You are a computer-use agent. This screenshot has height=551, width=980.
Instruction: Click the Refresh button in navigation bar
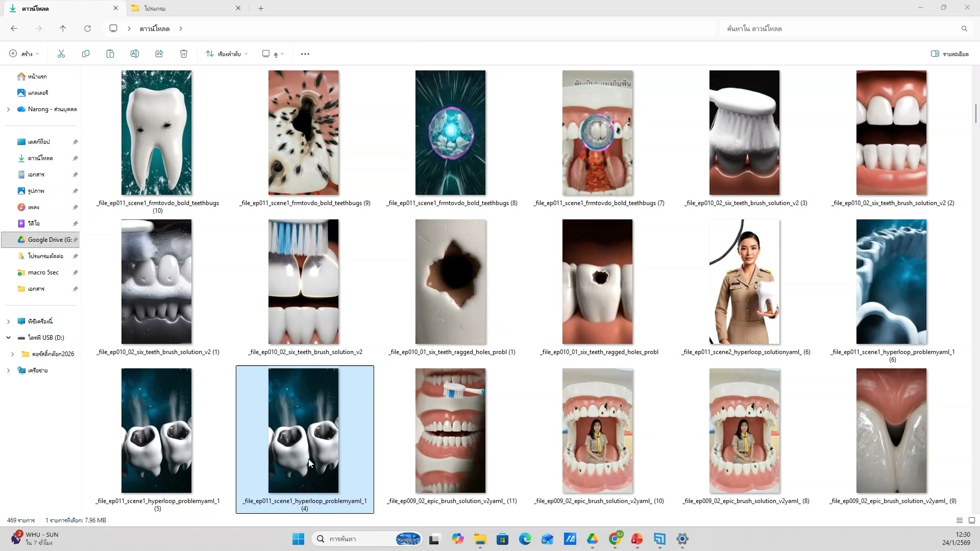(87, 29)
